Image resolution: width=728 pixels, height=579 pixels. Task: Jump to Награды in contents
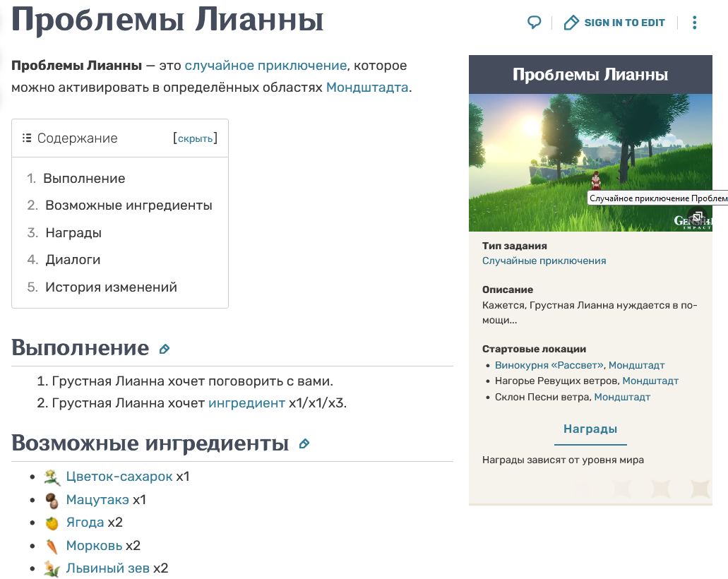point(73,232)
